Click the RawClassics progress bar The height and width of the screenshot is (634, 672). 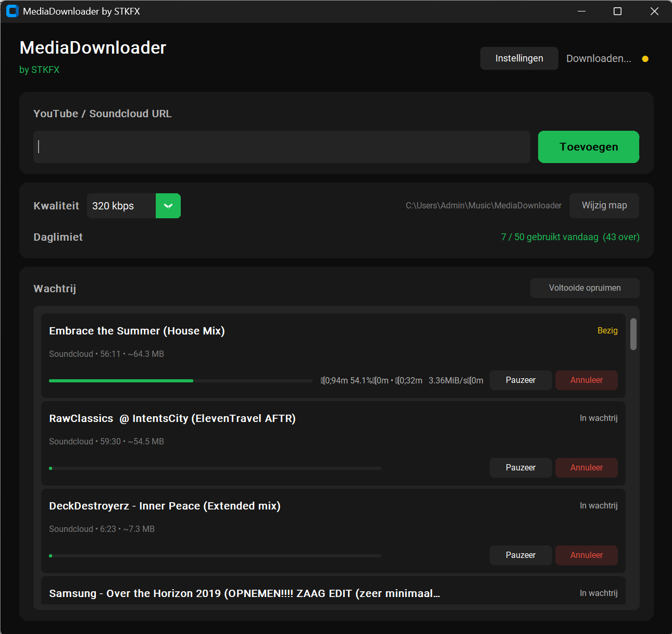pos(215,468)
